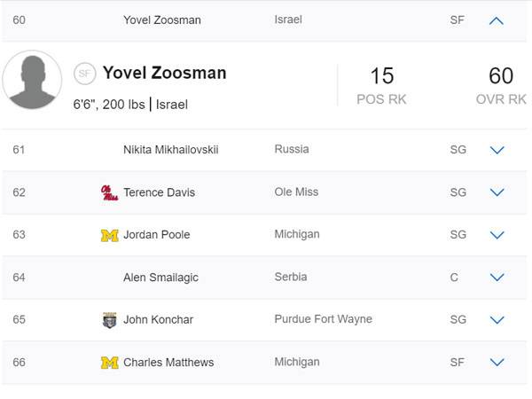This screenshot has width=532, height=399.
Task: Click Charles Matthews's name
Action: point(168,363)
